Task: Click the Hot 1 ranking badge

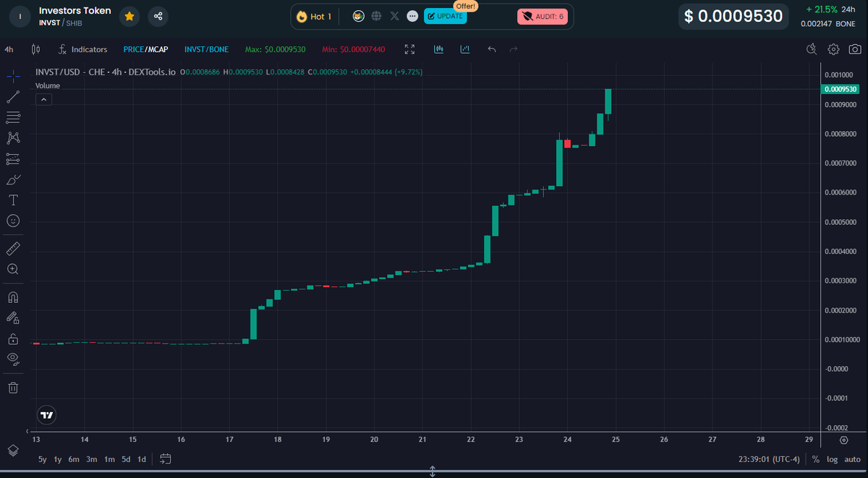Action: 315,16
